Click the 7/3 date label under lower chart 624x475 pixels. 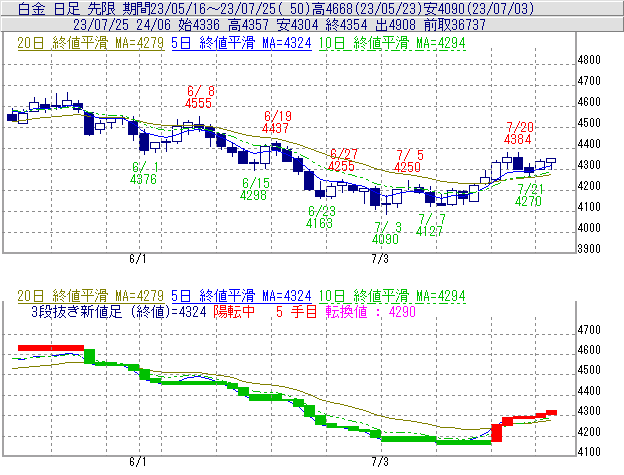point(380,462)
